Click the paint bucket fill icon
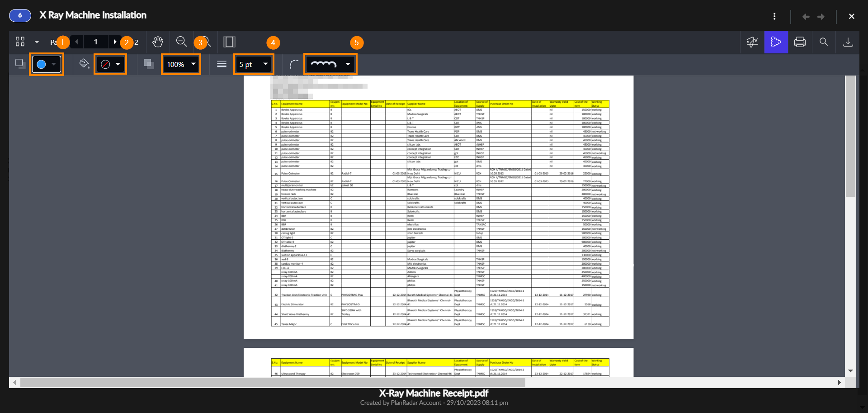 click(x=84, y=64)
